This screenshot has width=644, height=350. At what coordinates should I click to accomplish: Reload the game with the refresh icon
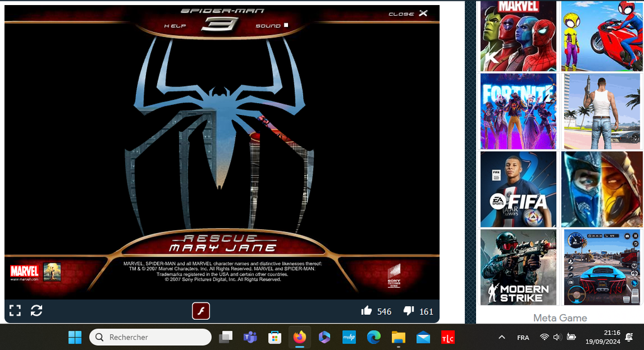(x=36, y=310)
